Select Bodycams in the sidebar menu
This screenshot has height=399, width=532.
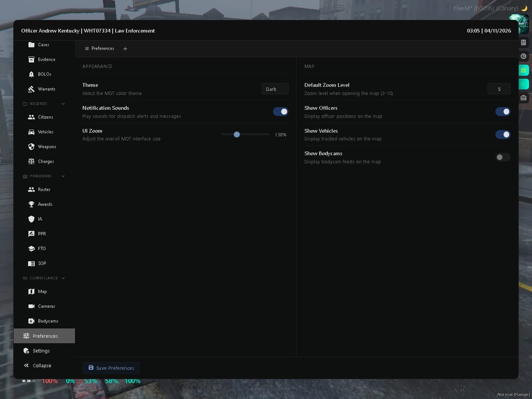point(44,321)
